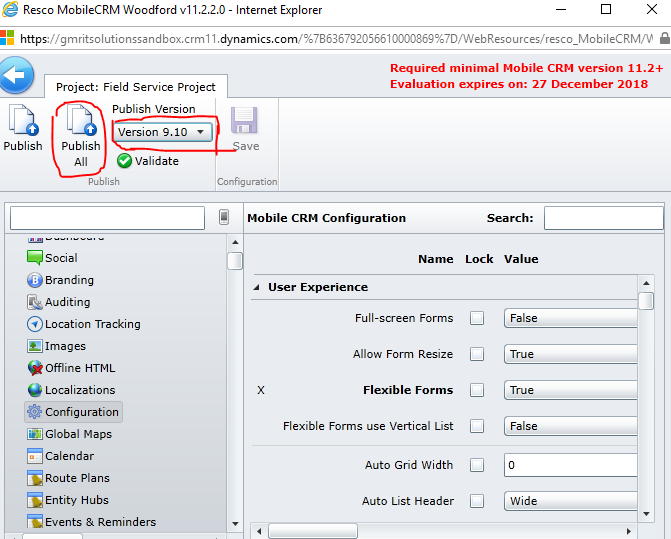Click the phone device icon beside filter box
671x539 pixels.
[x=224, y=217]
